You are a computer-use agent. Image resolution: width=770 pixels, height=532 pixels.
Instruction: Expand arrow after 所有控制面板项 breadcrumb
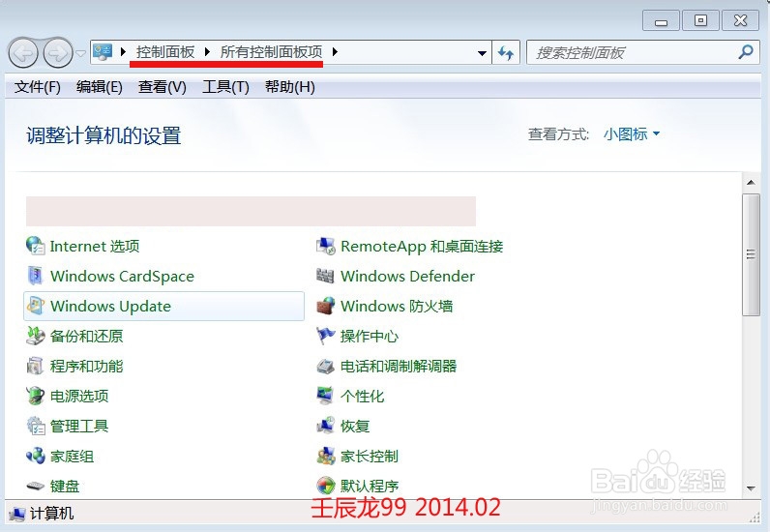[x=335, y=51]
